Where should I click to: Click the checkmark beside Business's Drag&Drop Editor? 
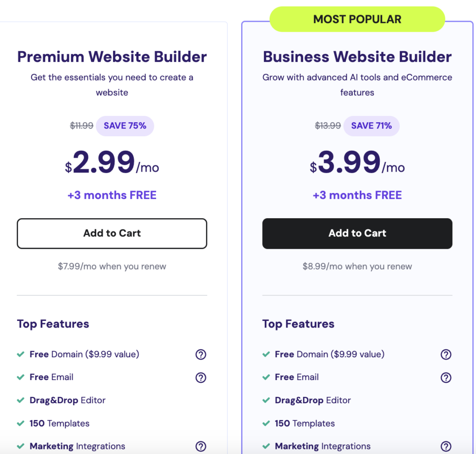point(265,400)
